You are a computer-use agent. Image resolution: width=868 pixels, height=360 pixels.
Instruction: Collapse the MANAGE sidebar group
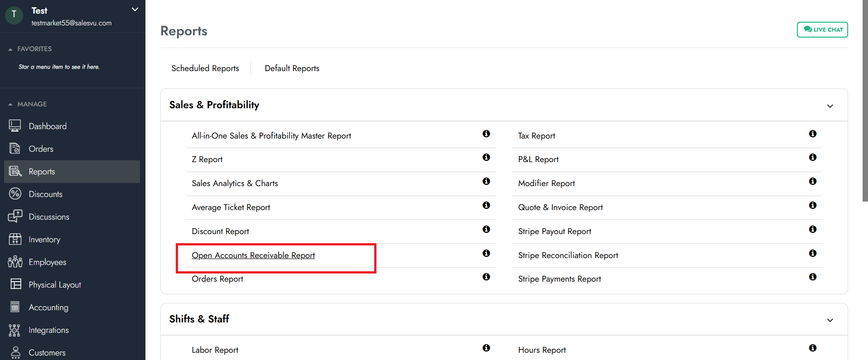pos(10,104)
